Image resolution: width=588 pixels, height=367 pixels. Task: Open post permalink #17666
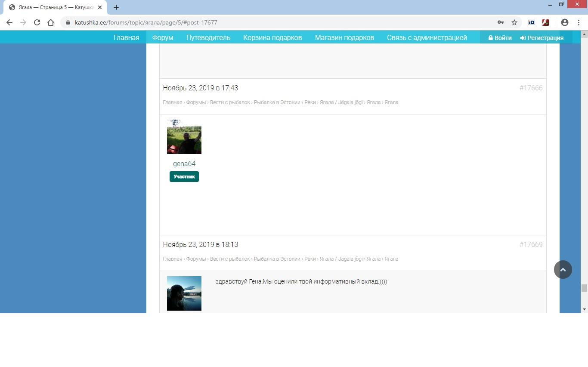click(x=531, y=88)
